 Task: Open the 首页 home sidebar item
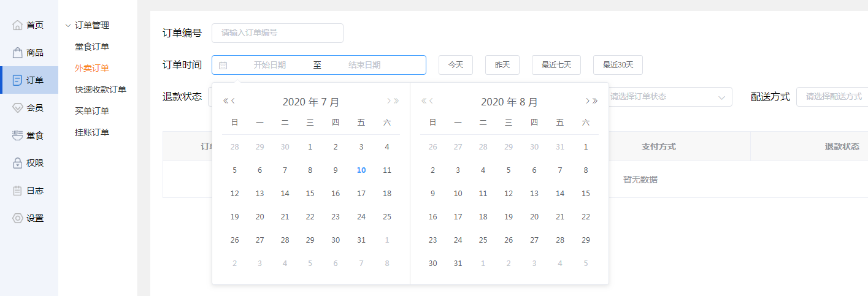coord(29,25)
